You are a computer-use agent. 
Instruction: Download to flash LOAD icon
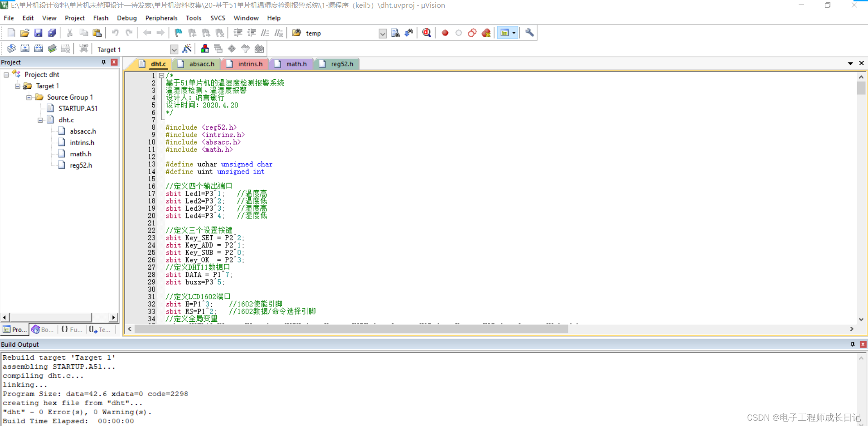pos(84,49)
